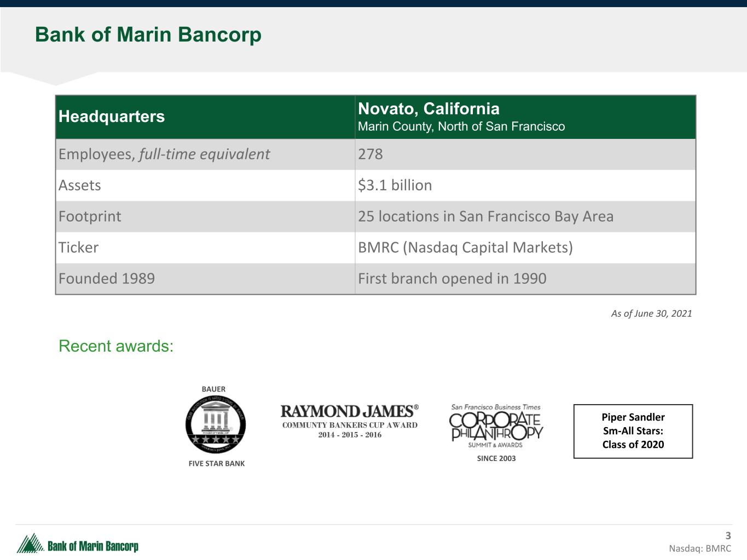Select the 25 locations in San Francisco text
The width and height of the screenshot is (747, 560).
point(485,217)
